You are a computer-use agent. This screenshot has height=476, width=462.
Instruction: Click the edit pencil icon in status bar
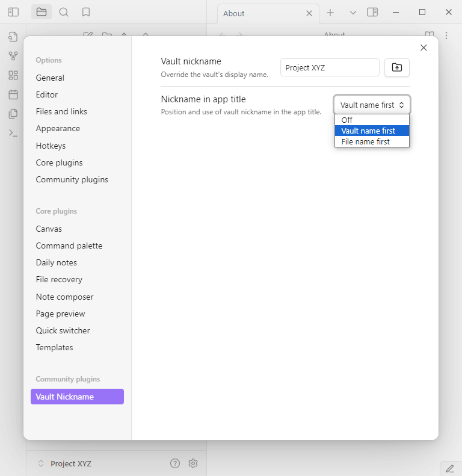coord(450,469)
